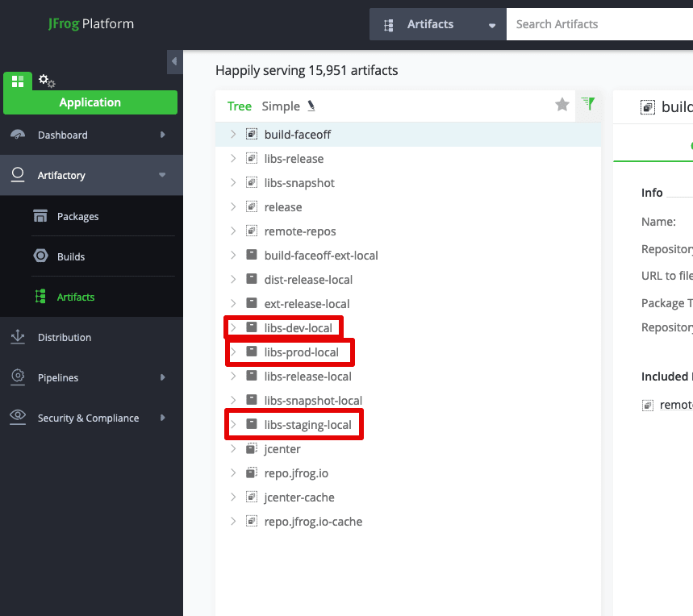Open Distribution in the sidebar
693x616 pixels.
point(65,337)
